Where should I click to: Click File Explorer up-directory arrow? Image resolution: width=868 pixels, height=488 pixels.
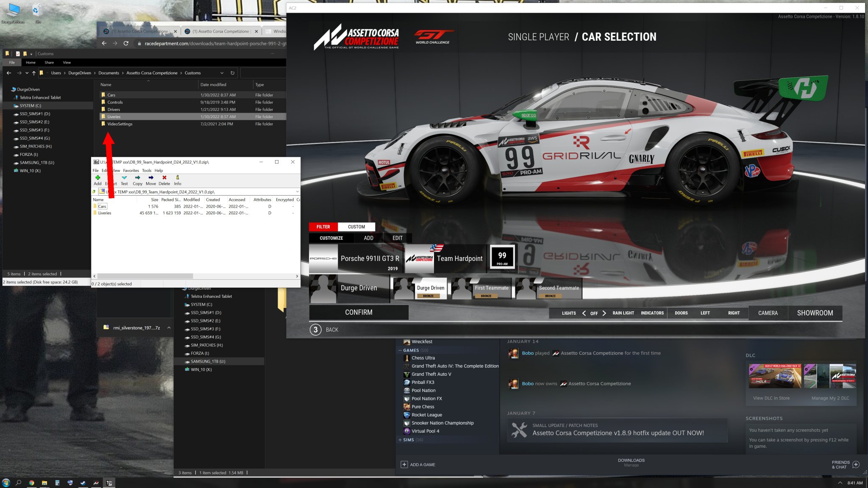34,73
